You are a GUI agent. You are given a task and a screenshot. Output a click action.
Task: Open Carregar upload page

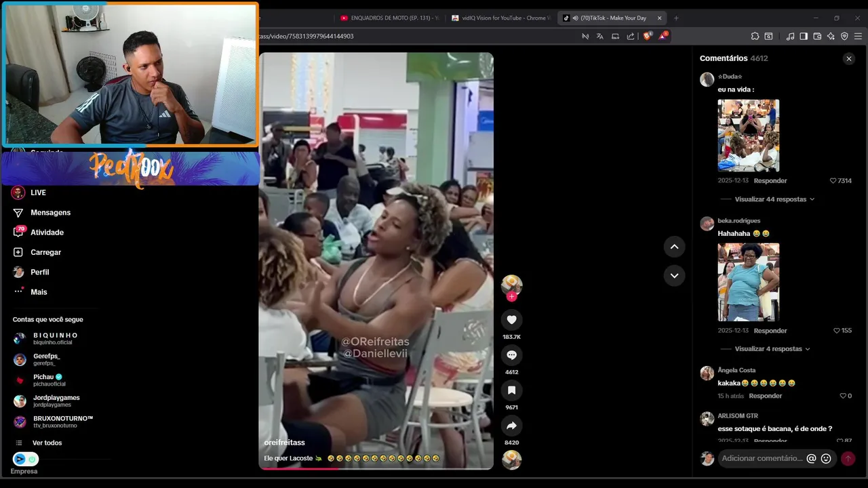point(37,252)
